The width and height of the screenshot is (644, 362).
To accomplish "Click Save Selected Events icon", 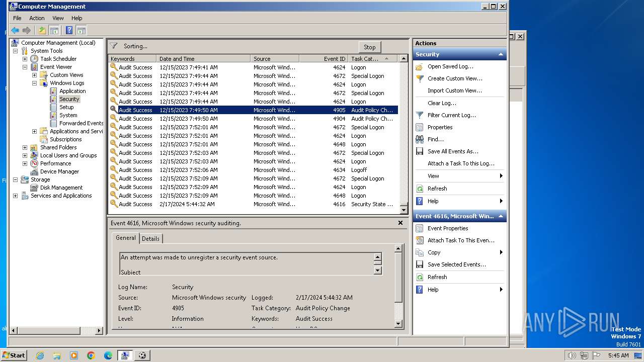I will point(419,264).
